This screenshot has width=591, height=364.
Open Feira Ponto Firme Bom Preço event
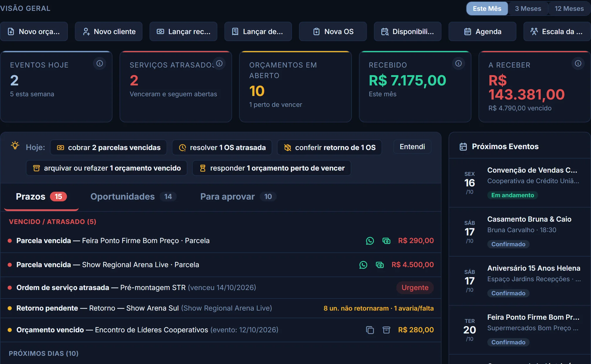click(520, 330)
